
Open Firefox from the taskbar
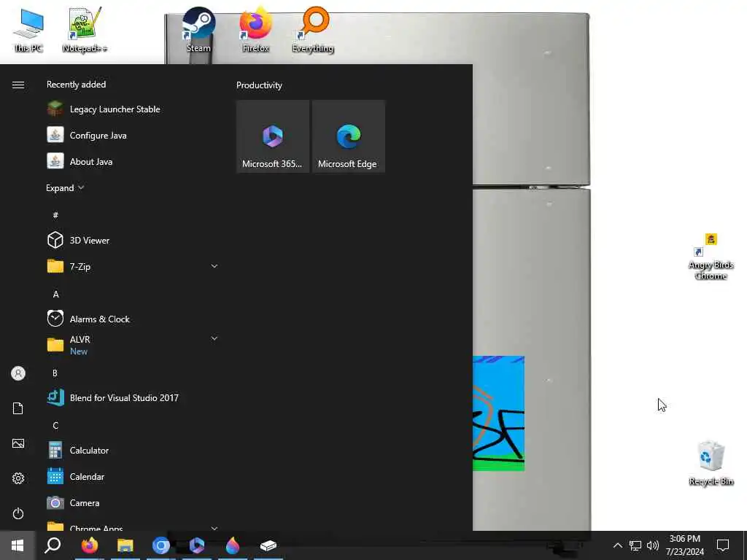pyautogui.click(x=89, y=545)
